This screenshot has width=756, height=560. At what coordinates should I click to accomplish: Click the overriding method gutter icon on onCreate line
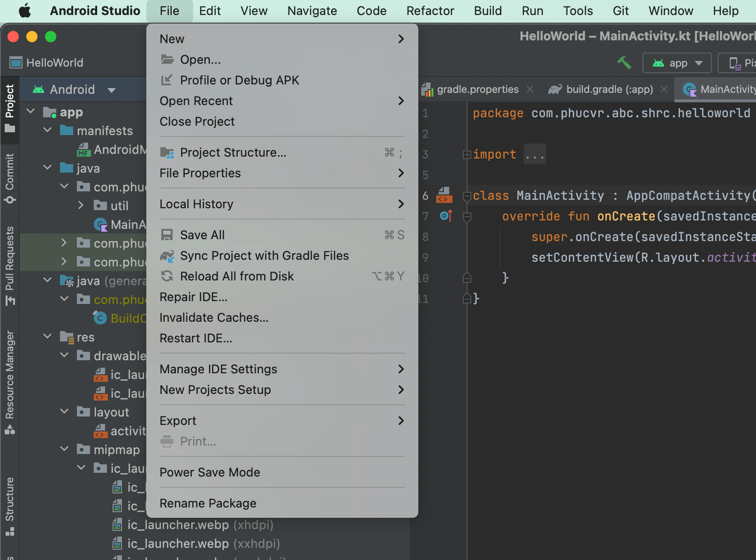446,216
